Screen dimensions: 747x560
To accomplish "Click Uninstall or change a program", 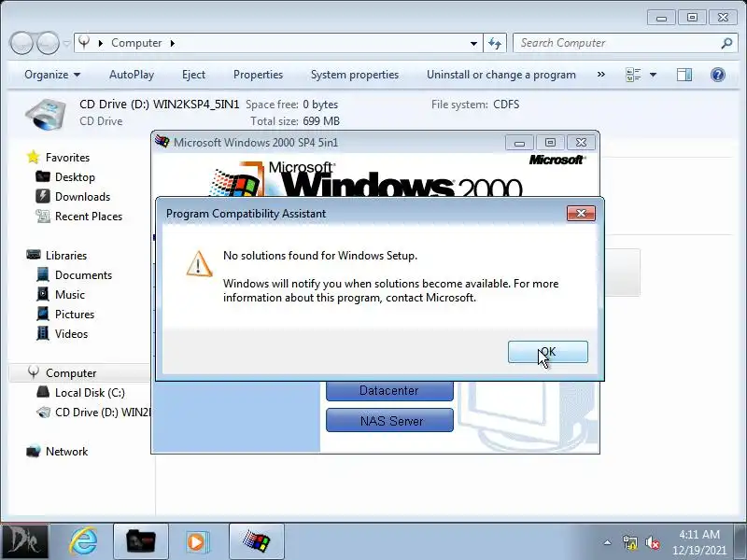I will coord(501,75).
